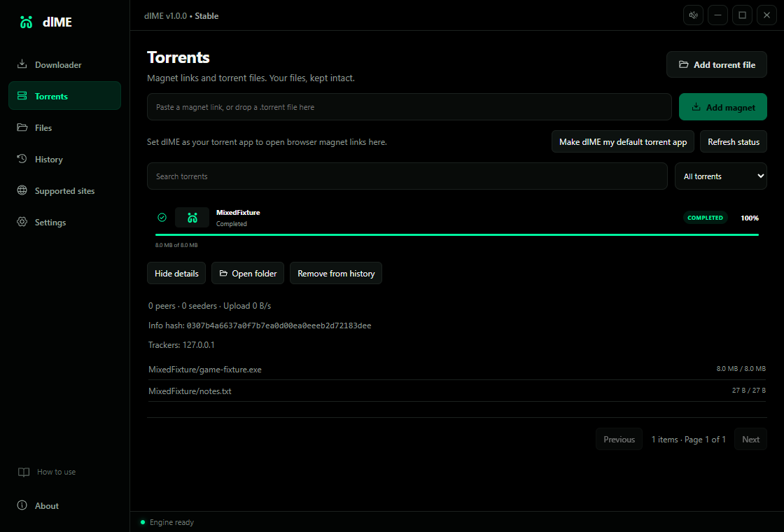Click the MixedFixture progress bar
This screenshot has height=532, width=784.
tap(457, 234)
